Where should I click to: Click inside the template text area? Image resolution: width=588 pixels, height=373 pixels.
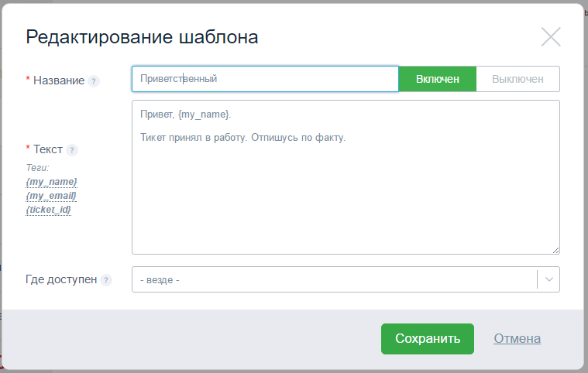click(346, 177)
